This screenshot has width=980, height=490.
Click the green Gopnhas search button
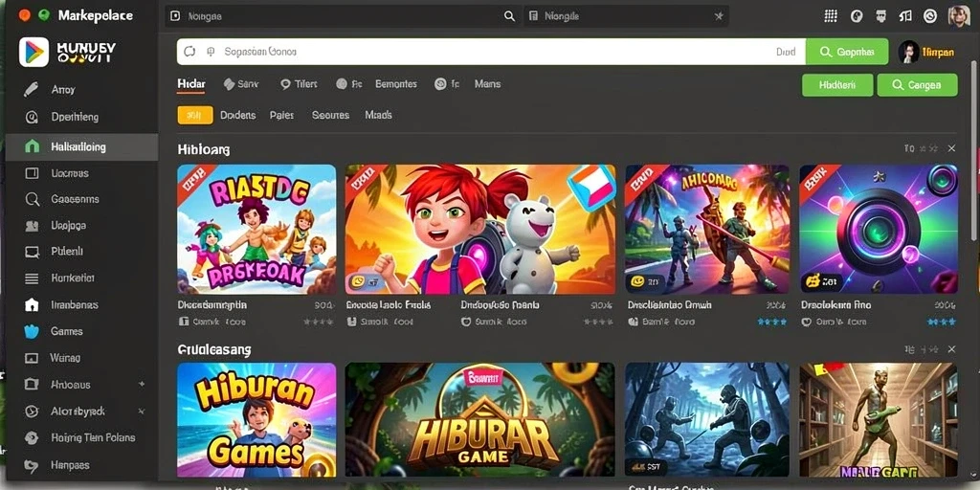pyautogui.click(x=847, y=52)
